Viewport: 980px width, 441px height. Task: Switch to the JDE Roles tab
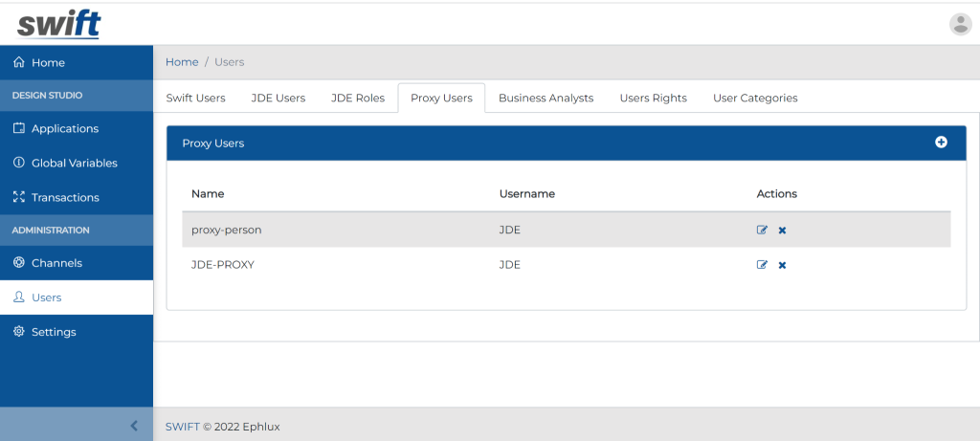click(x=357, y=98)
